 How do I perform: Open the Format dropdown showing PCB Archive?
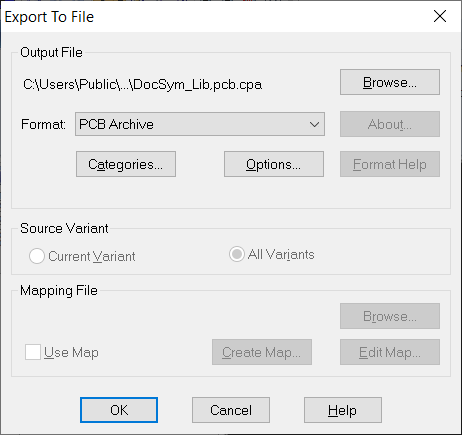(x=200, y=124)
